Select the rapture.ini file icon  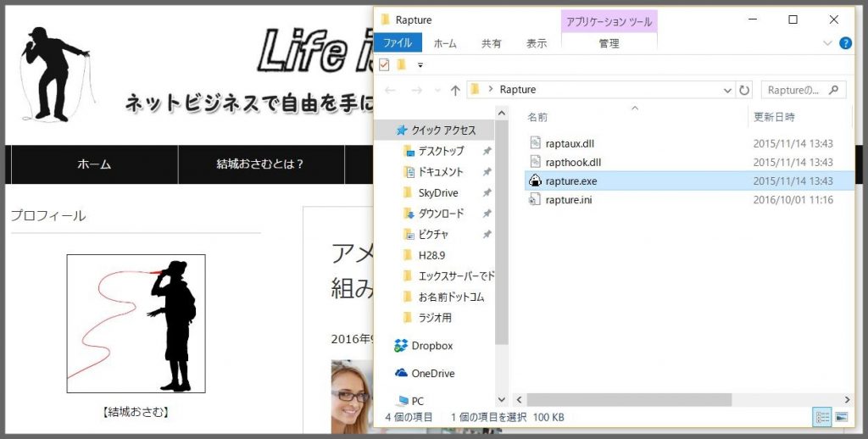[535, 200]
